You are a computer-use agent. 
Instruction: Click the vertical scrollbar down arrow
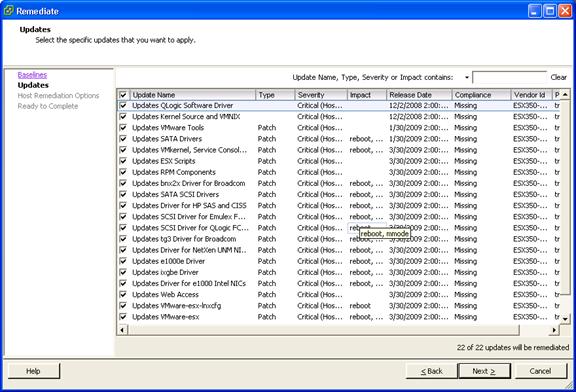click(x=565, y=319)
